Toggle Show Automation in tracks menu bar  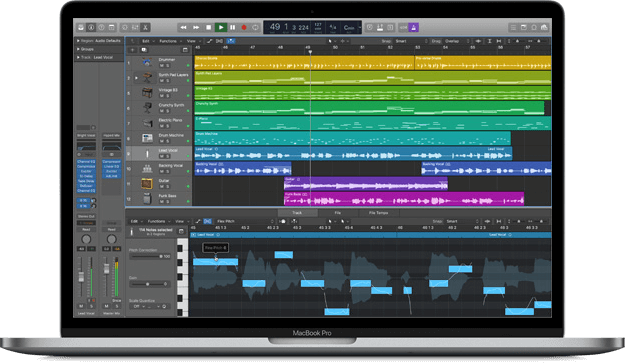[210, 41]
